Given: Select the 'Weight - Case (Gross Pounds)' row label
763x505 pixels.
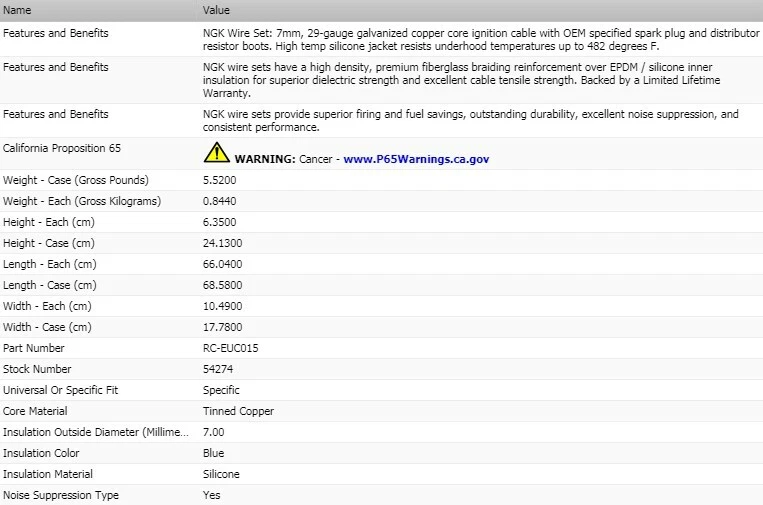Looking at the screenshot, I should point(76,180).
